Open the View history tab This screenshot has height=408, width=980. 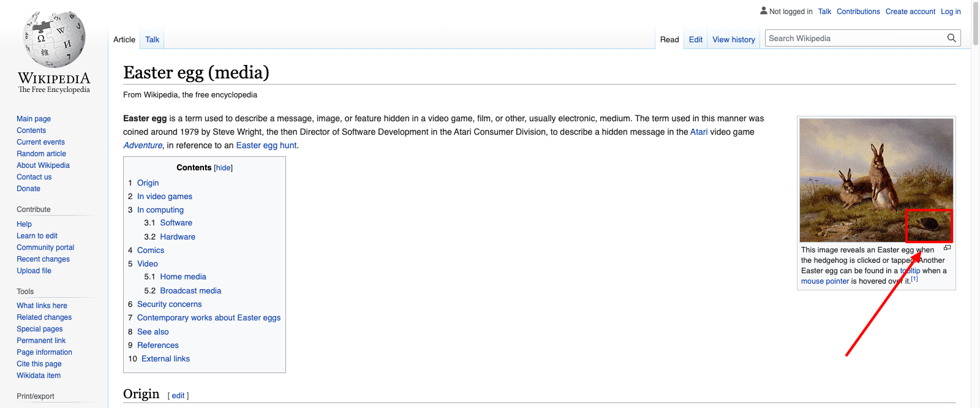(733, 40)
